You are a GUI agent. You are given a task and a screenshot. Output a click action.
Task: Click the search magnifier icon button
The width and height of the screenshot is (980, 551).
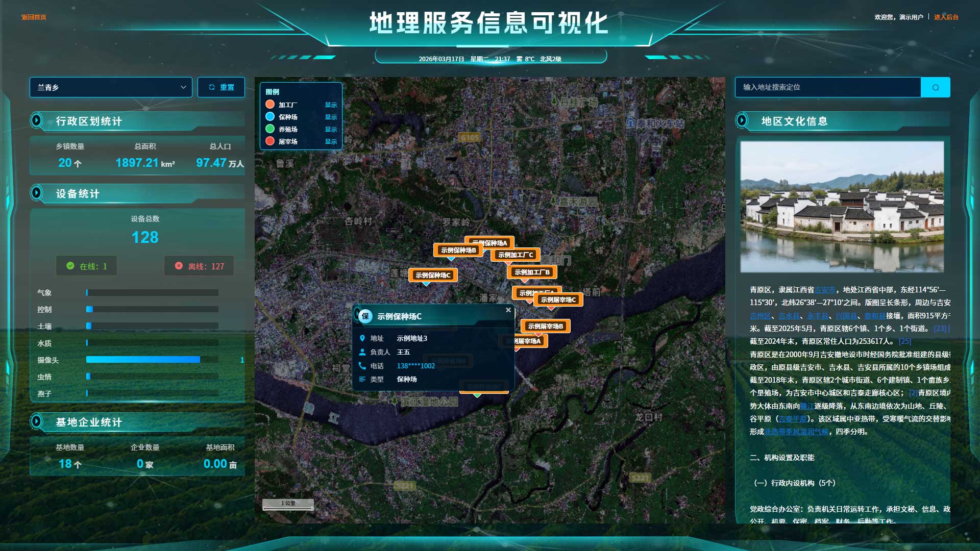click(935, 87)
